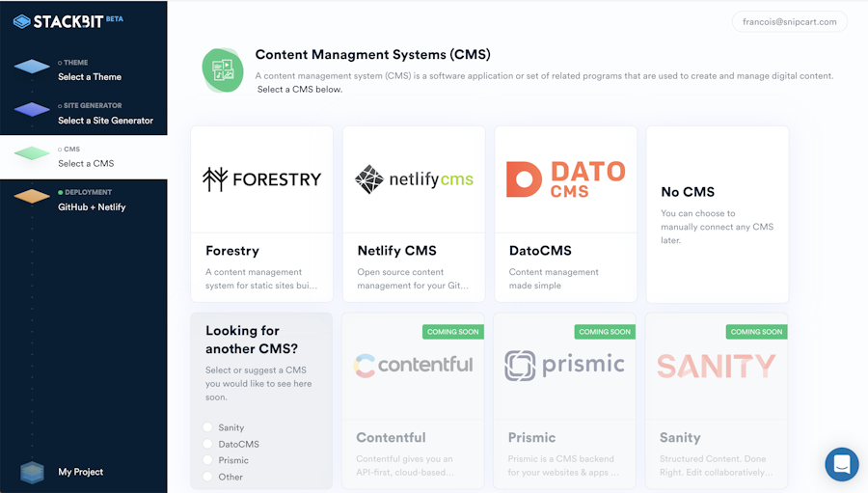Click Forestry description 'A content management system'

tap(261, 279)
